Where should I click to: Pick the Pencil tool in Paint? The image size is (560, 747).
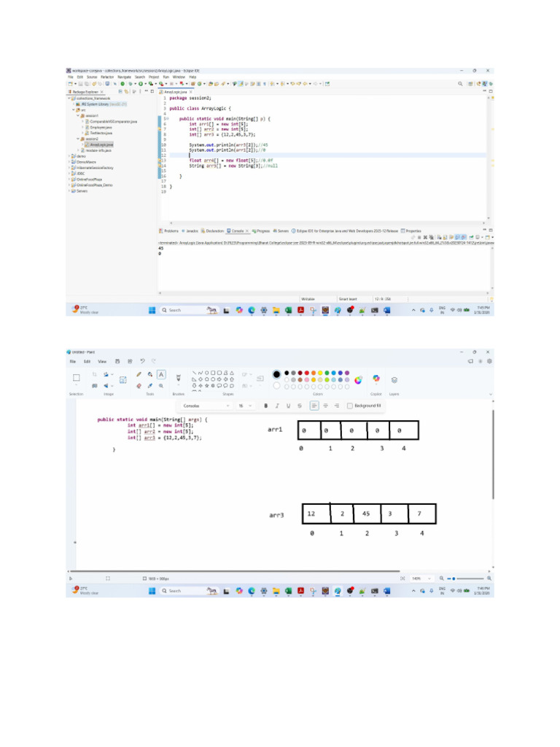coord(139,374)
